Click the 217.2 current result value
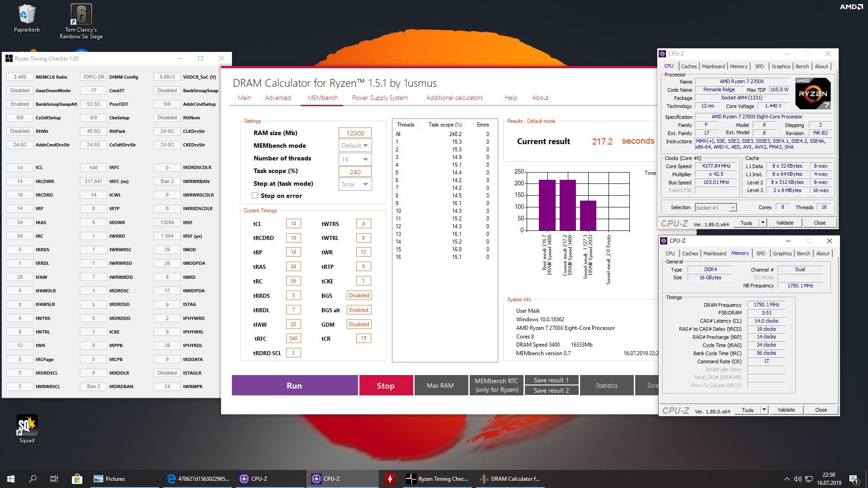This screenshot has width=868, height=488. pos(602,141)
